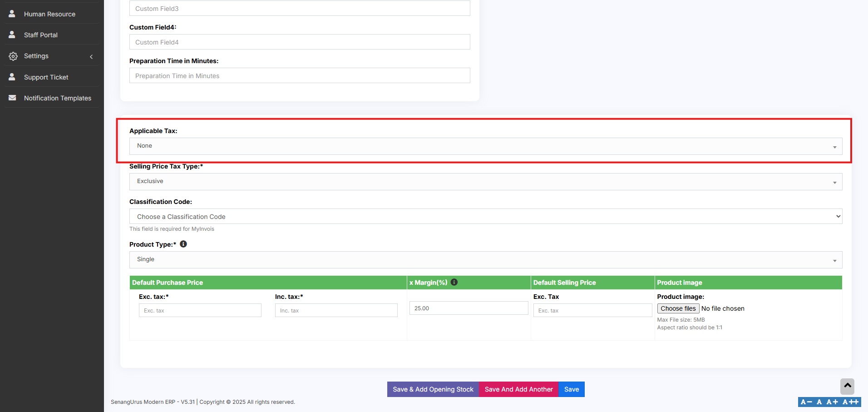Click the Margin info icon
Viewport: 868px width, 412px height.
[454, 282]
